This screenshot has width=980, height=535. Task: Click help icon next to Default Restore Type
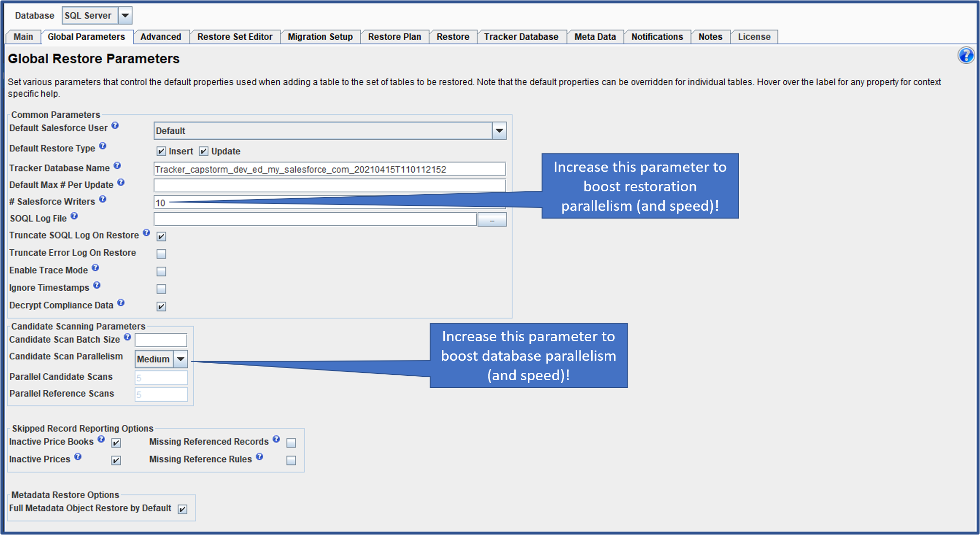[103, 146]
